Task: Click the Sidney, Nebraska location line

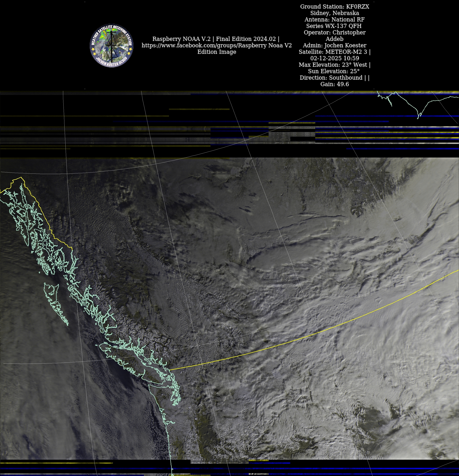Action: pos(334,13)
